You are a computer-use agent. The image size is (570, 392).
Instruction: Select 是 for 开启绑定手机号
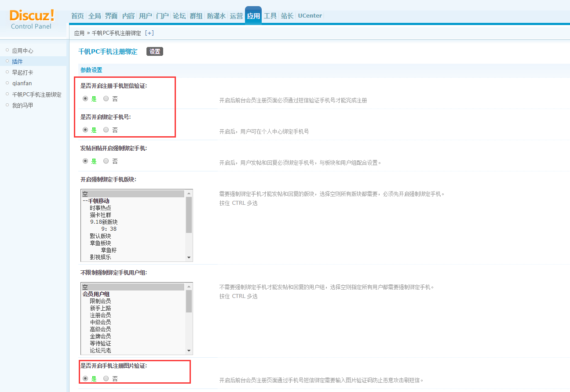tap(85, 130)
